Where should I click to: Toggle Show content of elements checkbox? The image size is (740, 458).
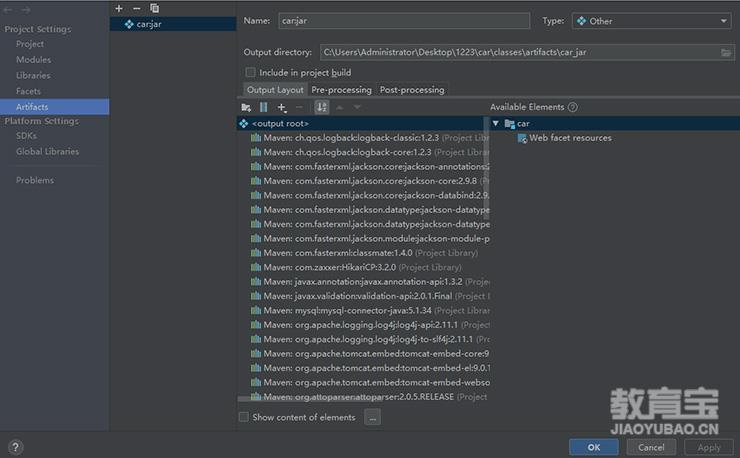[x=244, y=417]
